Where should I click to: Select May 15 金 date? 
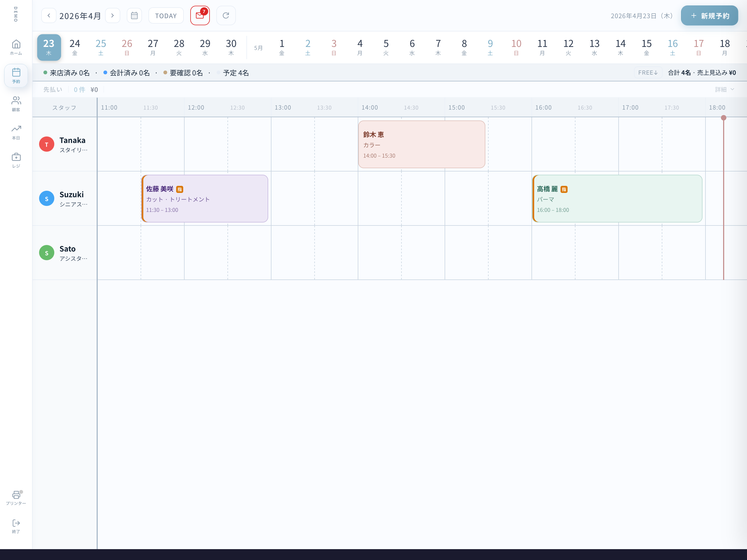646,47
